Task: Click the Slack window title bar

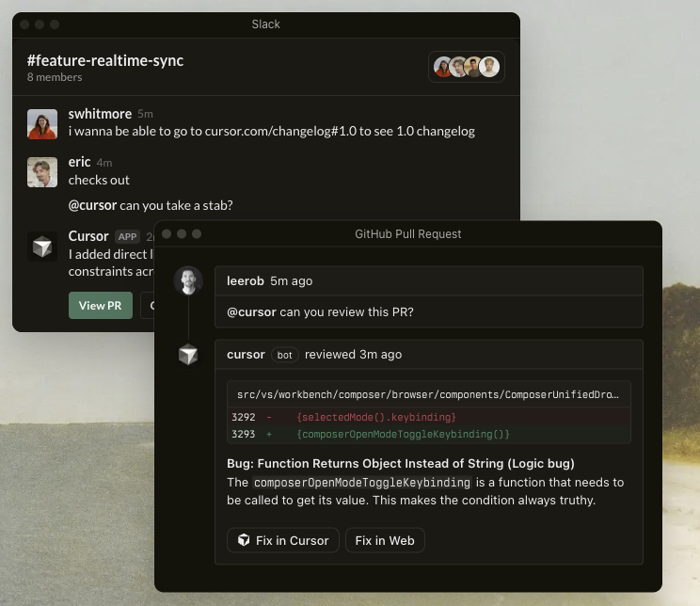Action: point(266,24)
